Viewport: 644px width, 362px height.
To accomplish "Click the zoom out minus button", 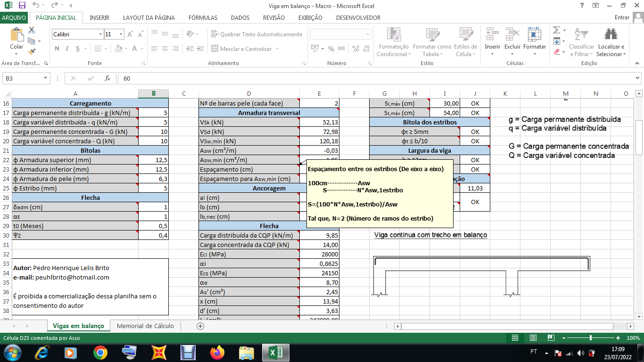I will click(563, 338).
